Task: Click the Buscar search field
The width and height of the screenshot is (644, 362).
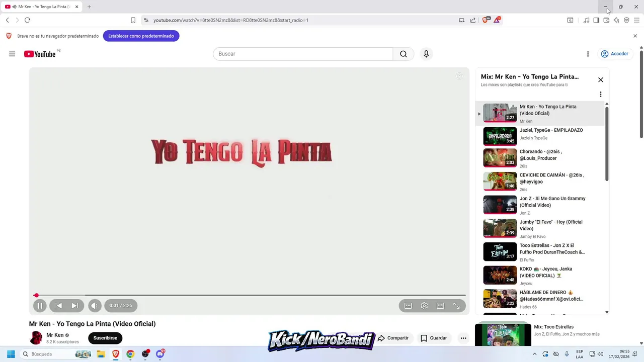Action: point(303,54)
